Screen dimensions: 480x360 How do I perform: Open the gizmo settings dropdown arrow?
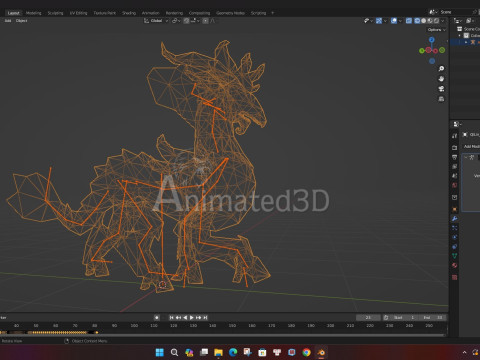[x=385, y=21]
